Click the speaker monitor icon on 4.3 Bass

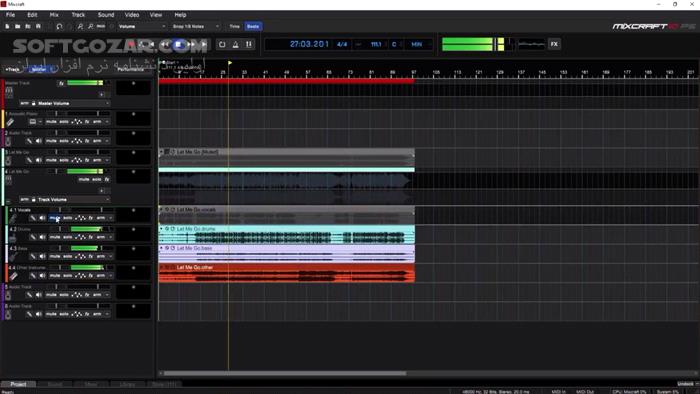coord(42,256)
